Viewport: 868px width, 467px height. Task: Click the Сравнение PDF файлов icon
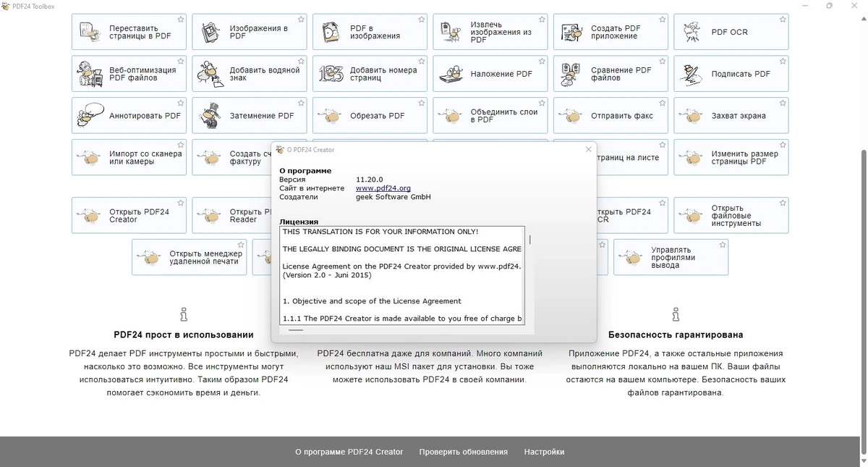571,74
